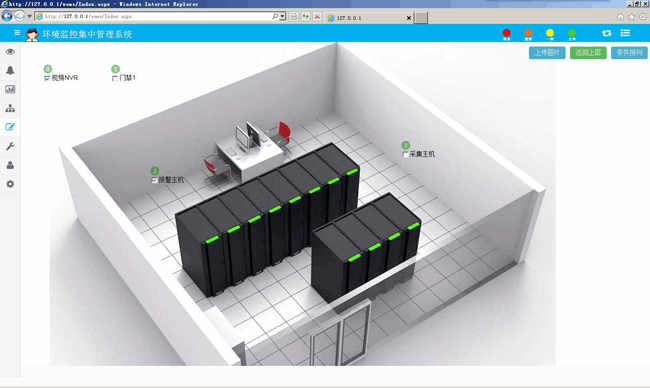The image size is (650, 388).
Task: Open the gear settings icon in sidebar
Action: (10, 184)
